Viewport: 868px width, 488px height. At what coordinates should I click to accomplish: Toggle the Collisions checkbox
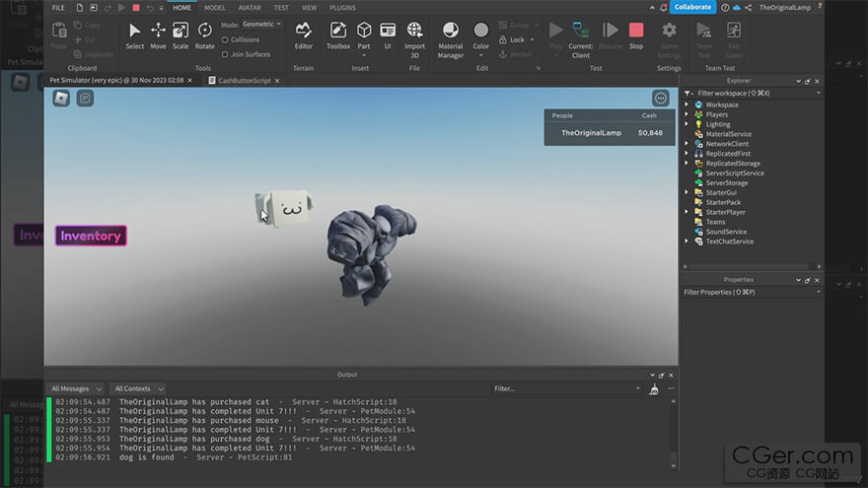pos(225,39)
